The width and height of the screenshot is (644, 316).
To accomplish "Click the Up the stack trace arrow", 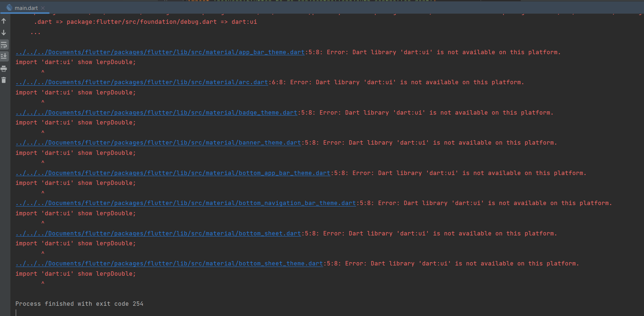I will pyautogui.click(x=4, y=21).
